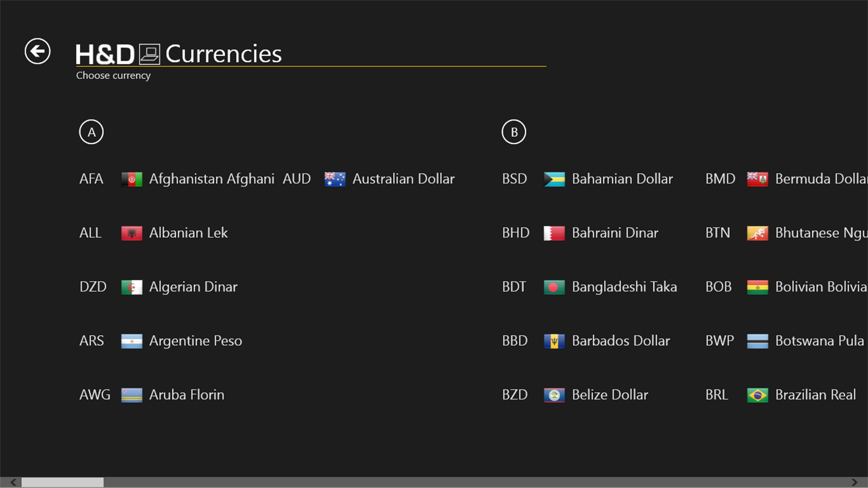The image size is (868, 488).
Task: Jump to letter B group header
Action: (x=514, y=132)
